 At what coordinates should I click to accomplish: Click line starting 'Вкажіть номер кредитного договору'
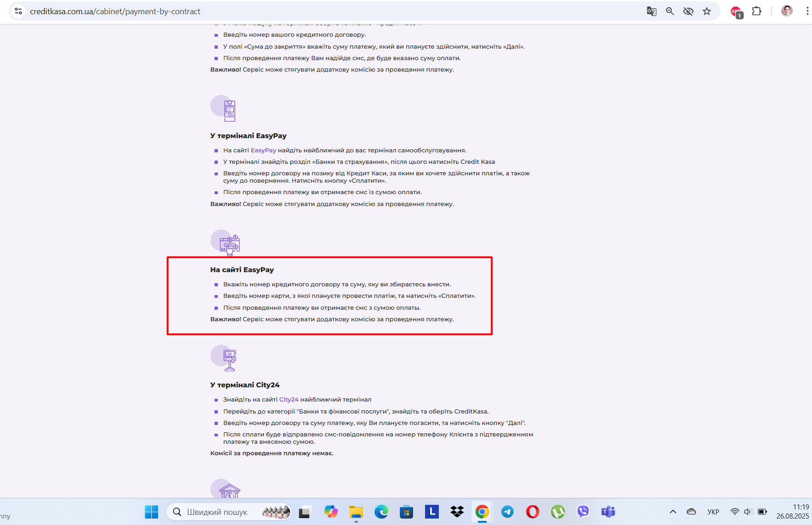[x=337, y=284]
